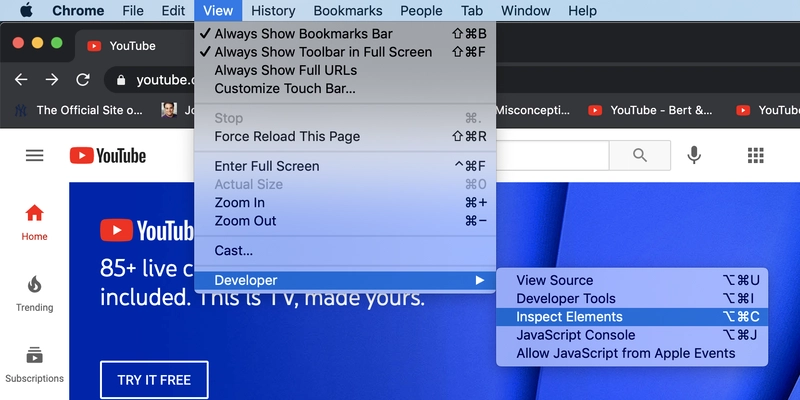Open Subscriptions from the sidebar
Image resolution: width=800 pixels, height=400 pixels.
point(34,365)
